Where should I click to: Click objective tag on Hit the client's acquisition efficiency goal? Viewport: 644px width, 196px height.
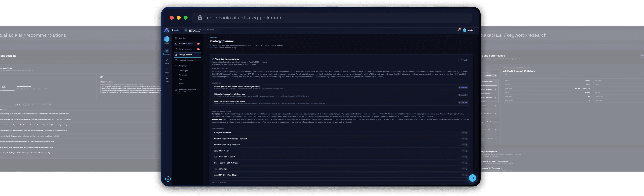tap(463, 95)
